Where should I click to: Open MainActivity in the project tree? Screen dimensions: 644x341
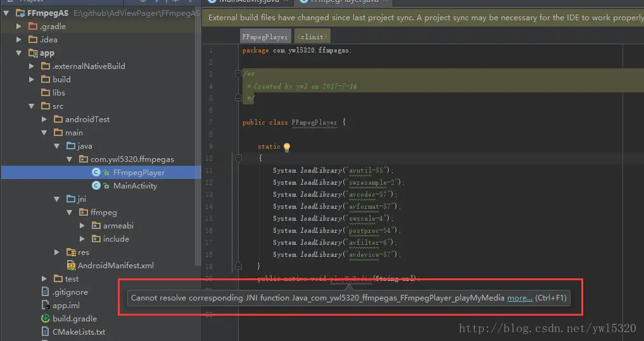tap(135, 186)
